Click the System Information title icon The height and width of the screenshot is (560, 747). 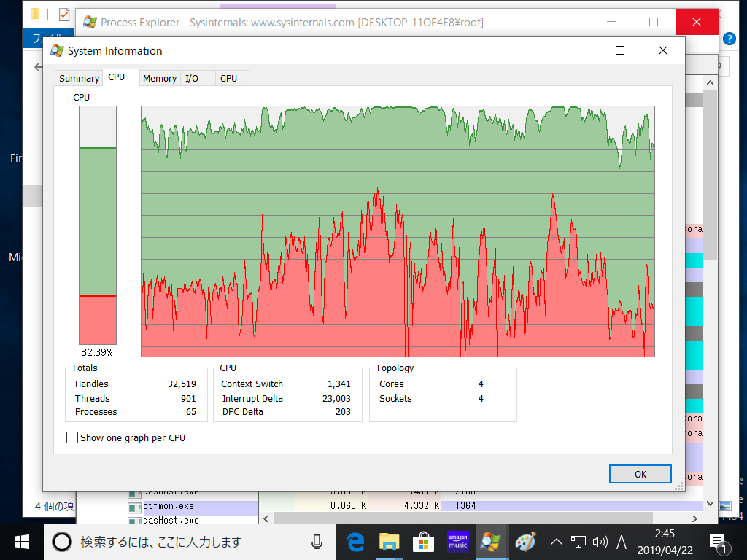click(x=57, y=50)
